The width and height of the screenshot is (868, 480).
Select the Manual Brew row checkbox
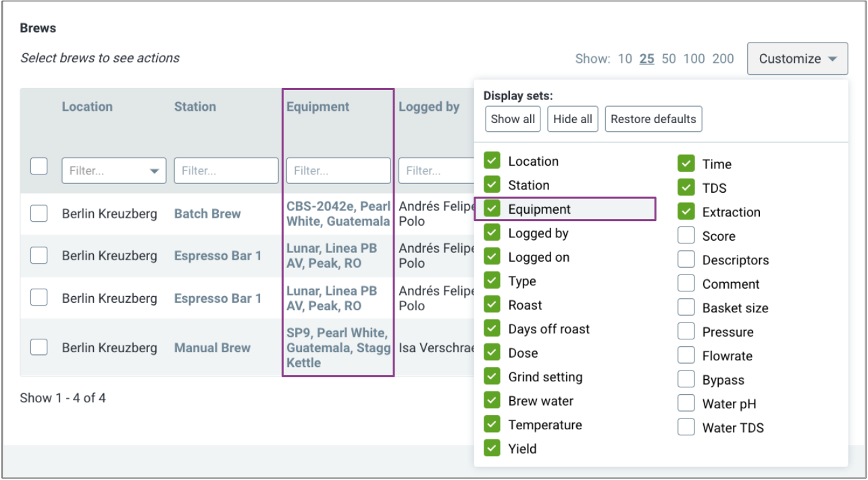point(39,347)
